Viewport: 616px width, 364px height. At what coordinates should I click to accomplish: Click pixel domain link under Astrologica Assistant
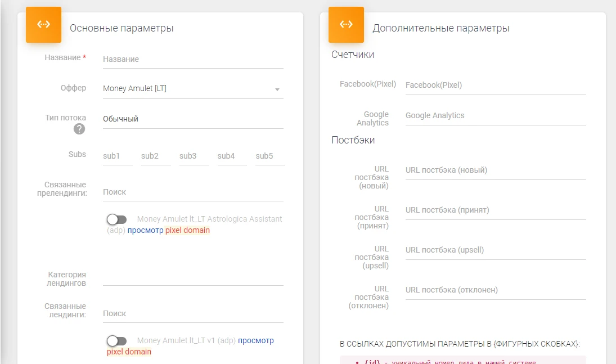point(187,230)
